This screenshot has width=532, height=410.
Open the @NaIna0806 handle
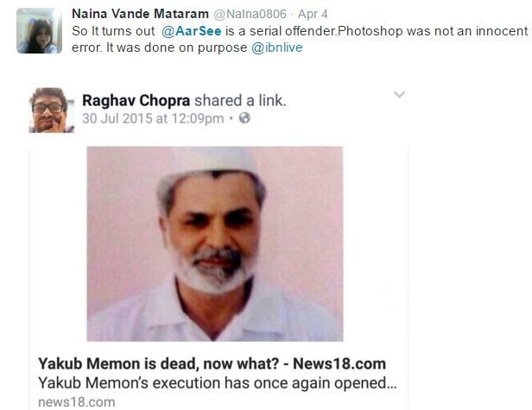tap(250, 14)
